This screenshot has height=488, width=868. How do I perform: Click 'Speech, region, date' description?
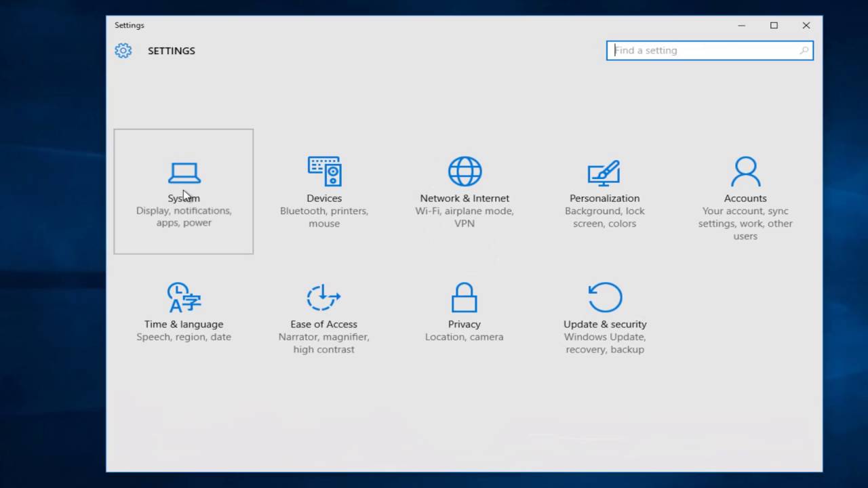click(x=184, y=337)
